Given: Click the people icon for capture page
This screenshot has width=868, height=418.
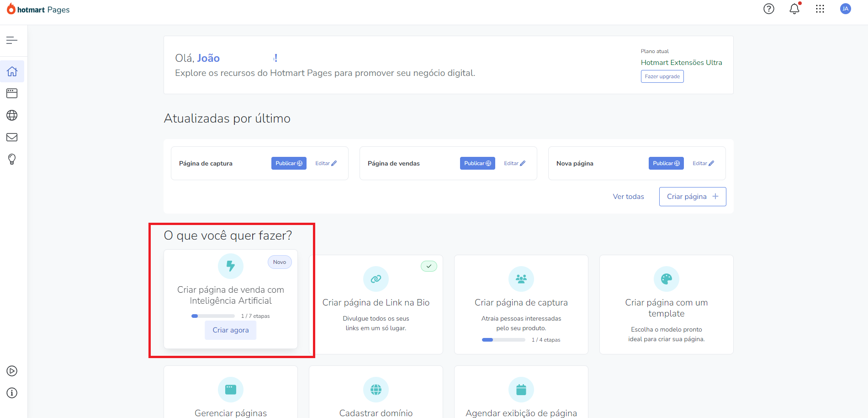Looking at the screenshot, I should point(521,279).
